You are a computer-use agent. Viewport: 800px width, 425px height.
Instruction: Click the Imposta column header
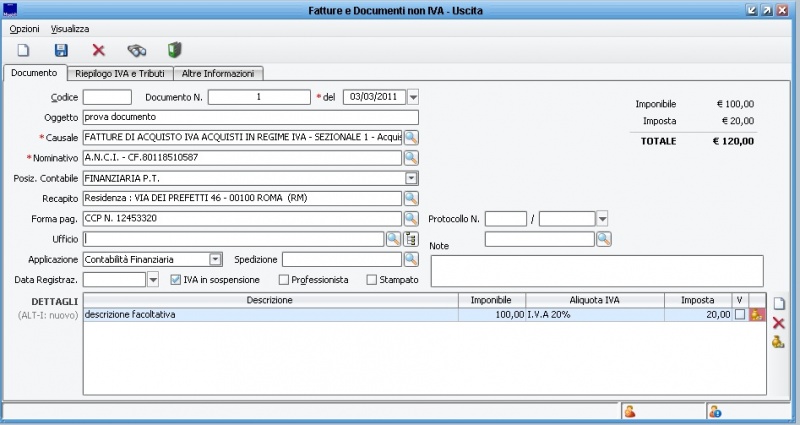[x=698, y=300]
